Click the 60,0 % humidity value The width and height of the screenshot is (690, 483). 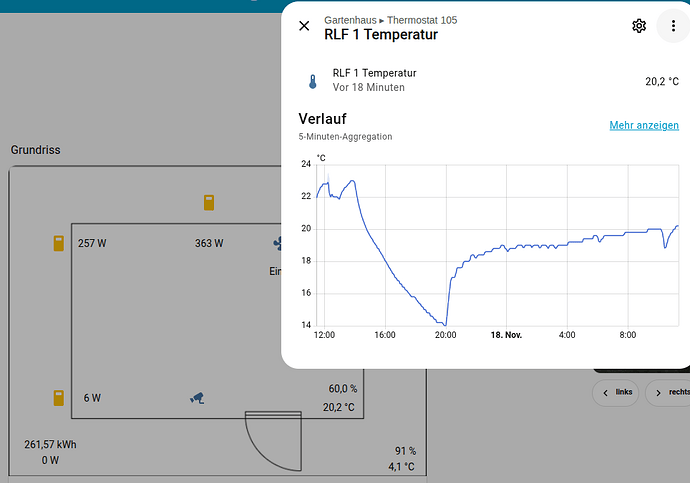[342, 389]
